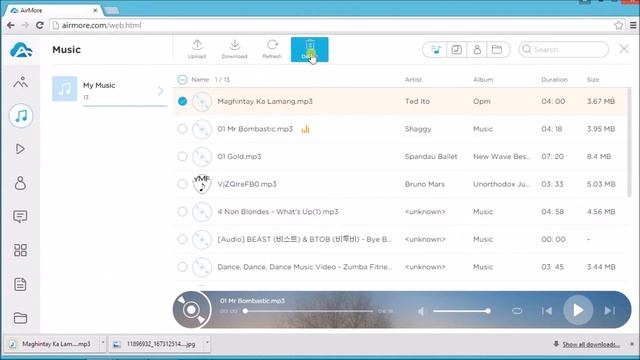Open the Music section in sidebar

click(x=21, y=116)
